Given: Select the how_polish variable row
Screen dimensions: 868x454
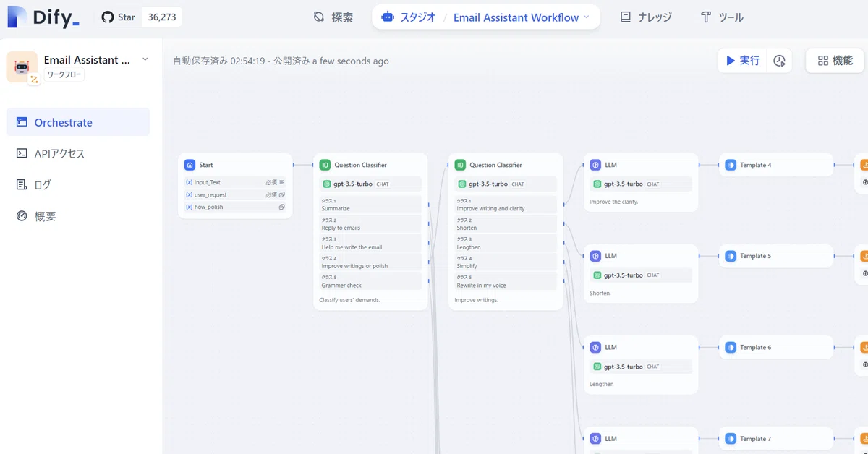Looking at the screenshot, I should pyautogui.click(x=235, y=207).
